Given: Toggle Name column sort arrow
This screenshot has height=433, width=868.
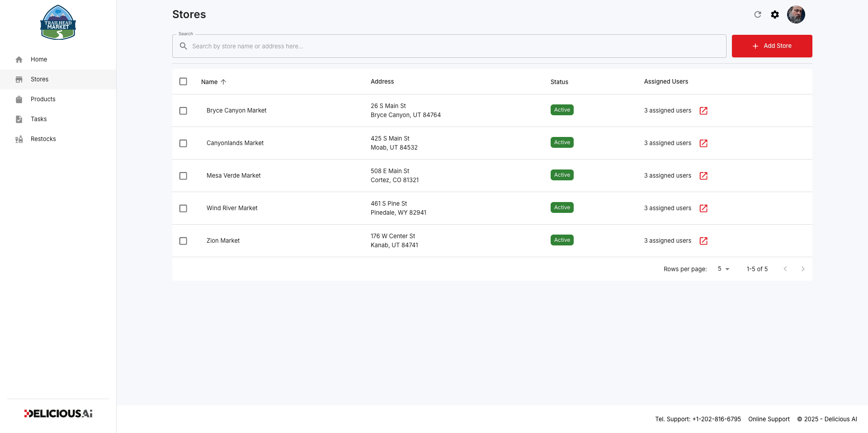Looking at the screenshot, I should click(223, 82).
